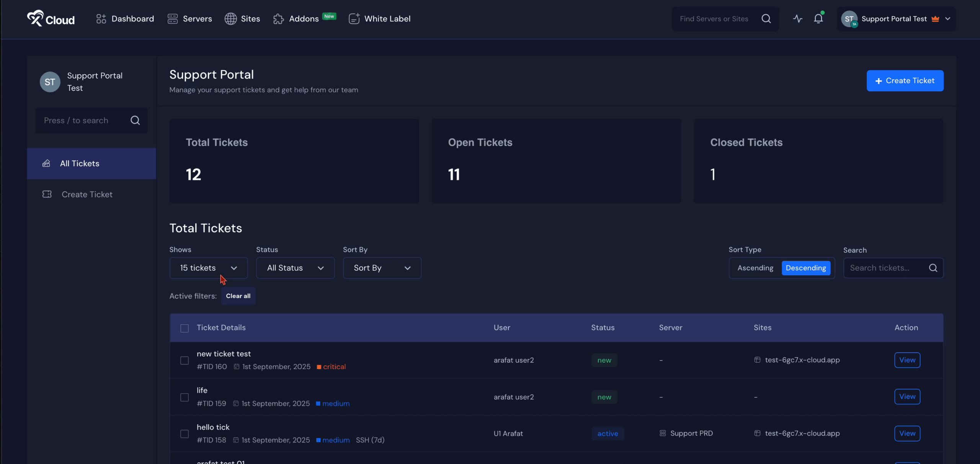Open the activity pulse icon
Viewport: 980px width, 464px height.
click(x=797, y=19)
